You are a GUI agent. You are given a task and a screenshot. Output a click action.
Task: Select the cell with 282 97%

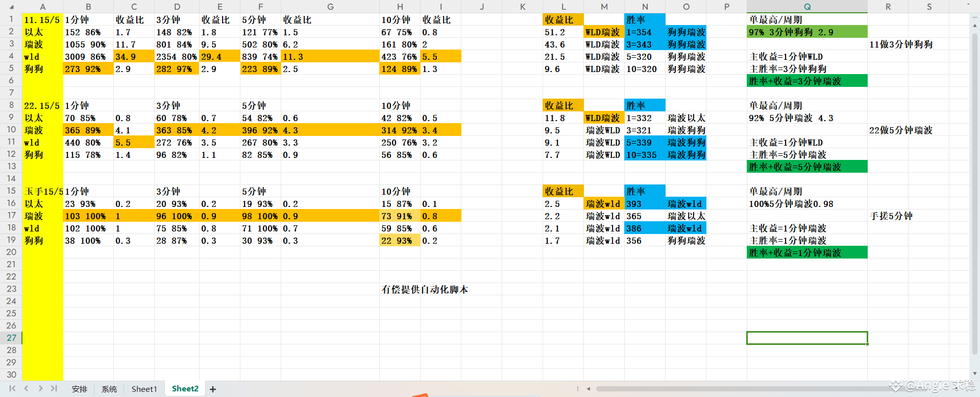pos(177,68)
